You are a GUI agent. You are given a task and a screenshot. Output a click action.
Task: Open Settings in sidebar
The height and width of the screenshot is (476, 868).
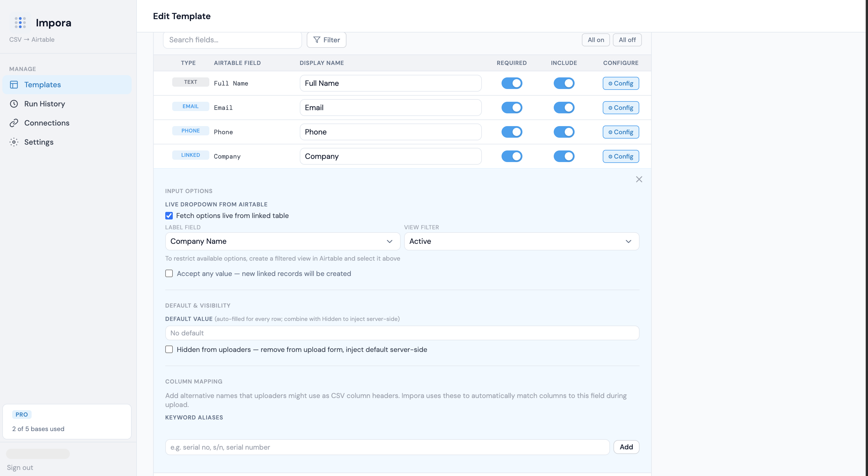pyautogui.click(x=67, y=142)
